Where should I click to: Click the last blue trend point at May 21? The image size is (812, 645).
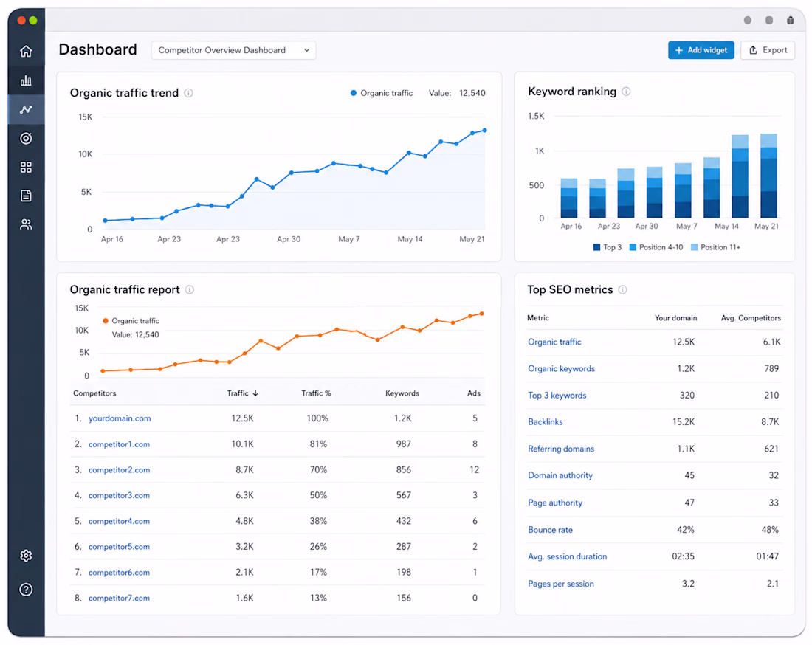[485, 131]
